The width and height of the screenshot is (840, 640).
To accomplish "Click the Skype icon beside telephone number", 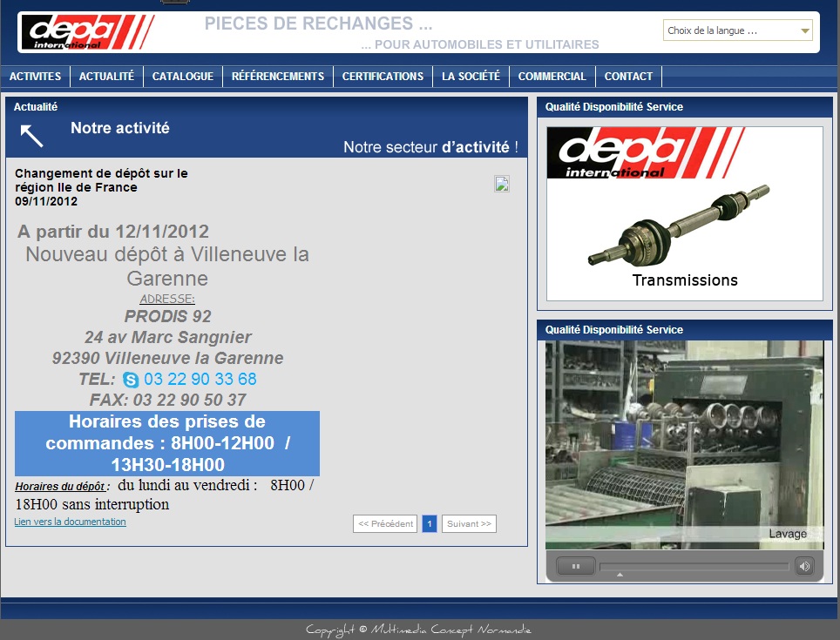I will (131, 380).
